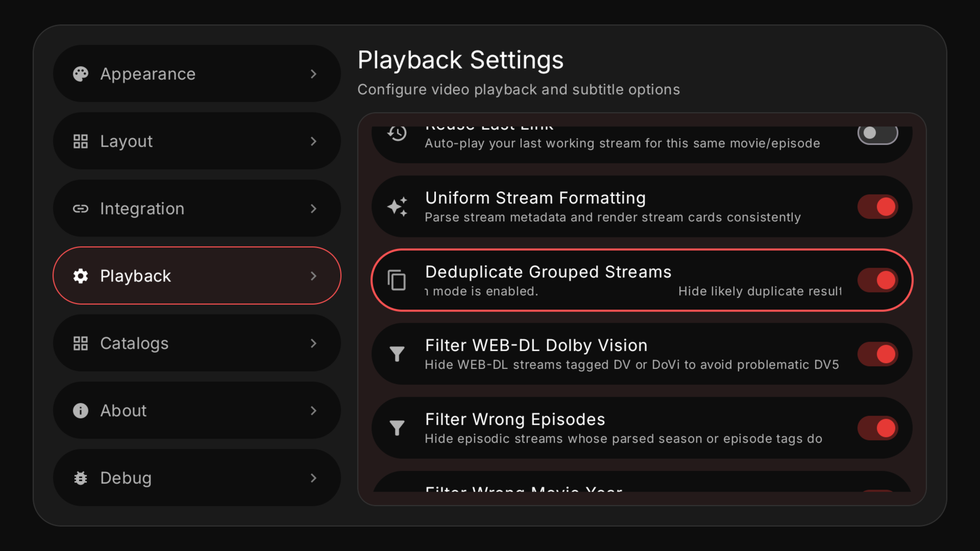This screenshot has width=980, height=551.
Task: Click the Integration link icon
Action: (81, 208)
